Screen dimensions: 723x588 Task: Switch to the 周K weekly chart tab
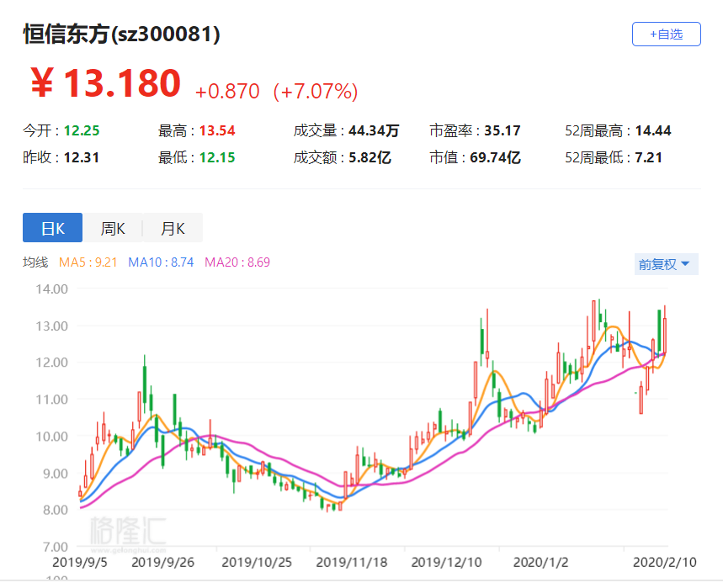point(113,228)
